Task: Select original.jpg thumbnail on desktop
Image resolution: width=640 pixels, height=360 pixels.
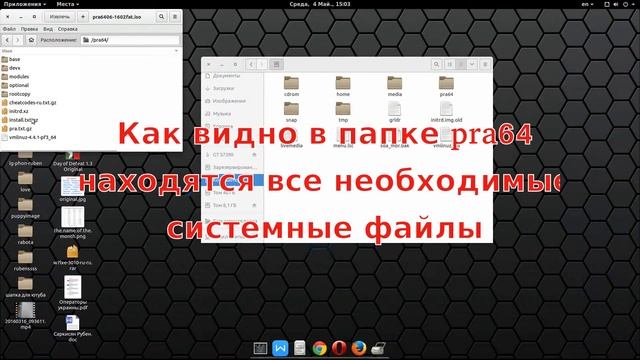Action: click(x=73, y=189)
